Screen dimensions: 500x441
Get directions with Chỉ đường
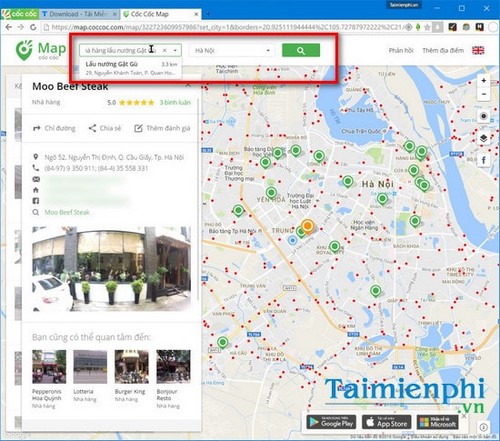click(x=54, y=128)
